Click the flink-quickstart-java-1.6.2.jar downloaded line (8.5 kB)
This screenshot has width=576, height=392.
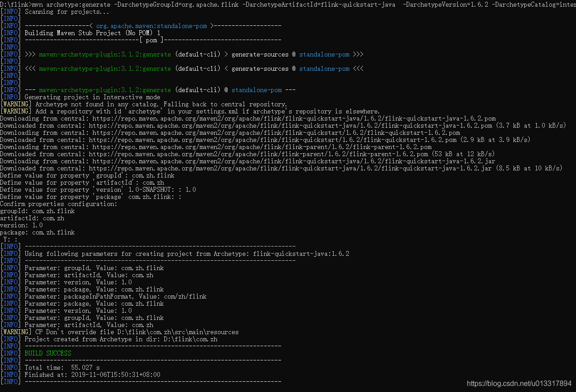click(x=281, y=168)
